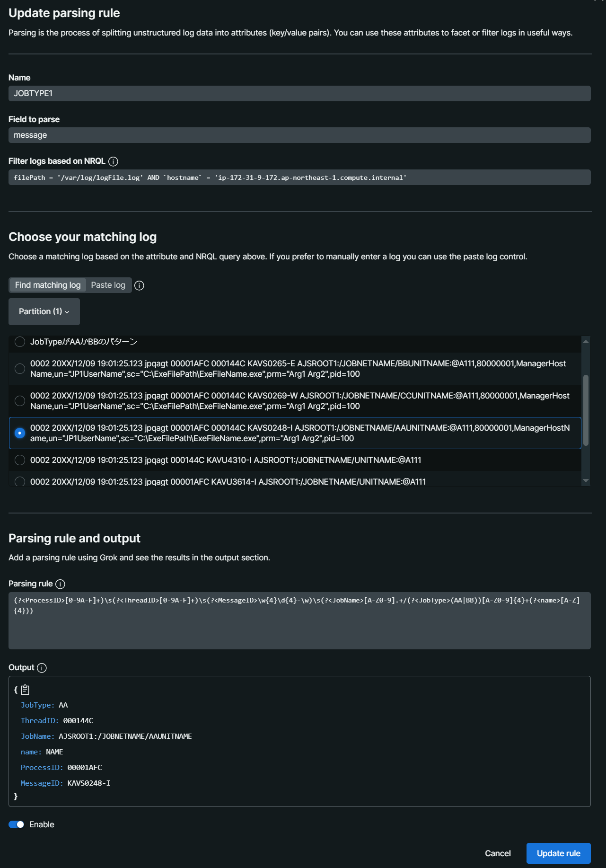Switch to the Find matching log tab

pyautogui.click(x=48, y=285)
